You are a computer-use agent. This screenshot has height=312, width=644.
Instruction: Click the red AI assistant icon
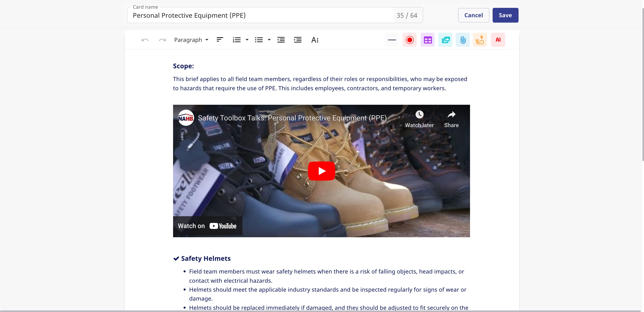point(498,40)
